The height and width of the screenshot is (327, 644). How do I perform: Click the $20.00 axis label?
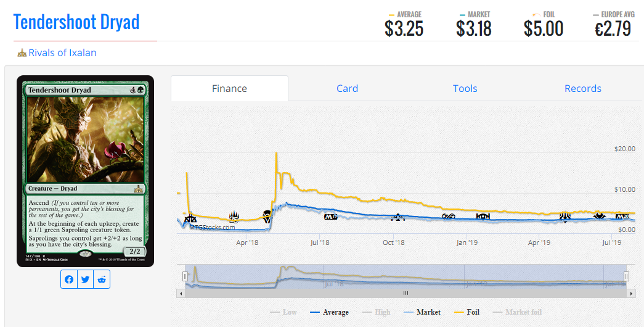625,149
